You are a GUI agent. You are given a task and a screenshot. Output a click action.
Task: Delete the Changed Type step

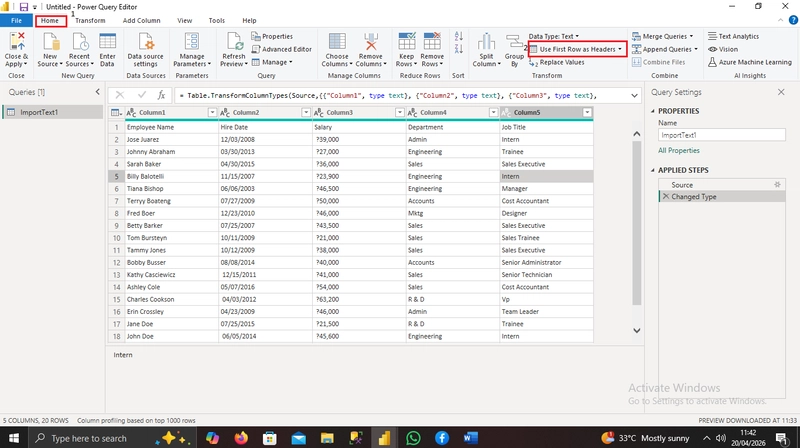[665, 196]
